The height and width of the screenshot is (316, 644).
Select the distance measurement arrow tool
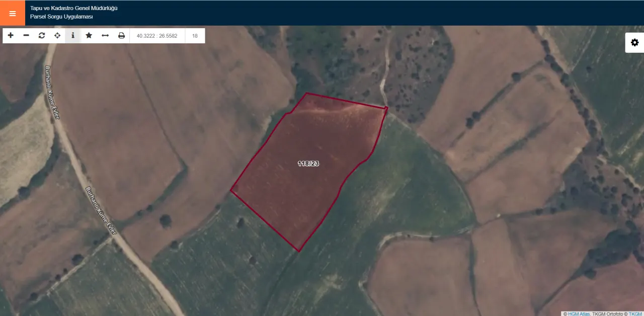(105, 36)
